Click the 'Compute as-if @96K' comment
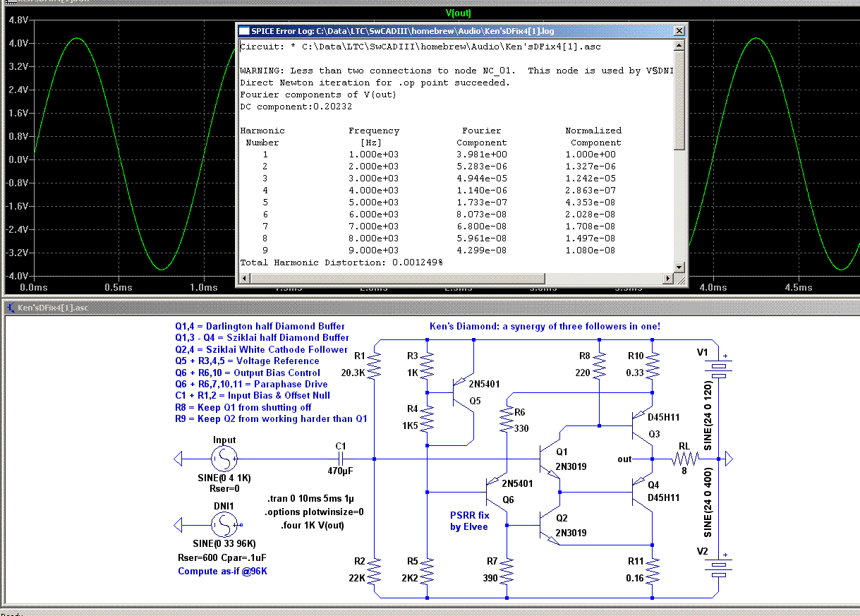Screen dimensions: 860x616 tap(222, 571)
